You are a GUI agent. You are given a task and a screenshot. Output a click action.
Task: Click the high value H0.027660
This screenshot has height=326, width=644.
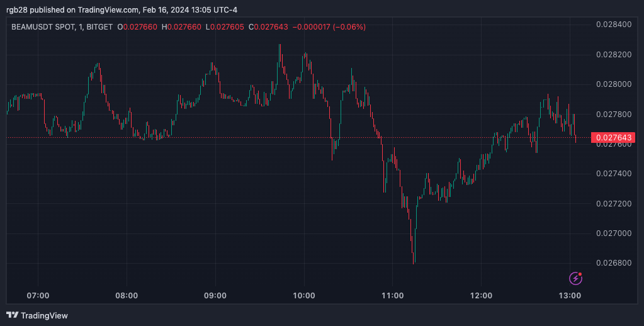click(x=181, y=27)
